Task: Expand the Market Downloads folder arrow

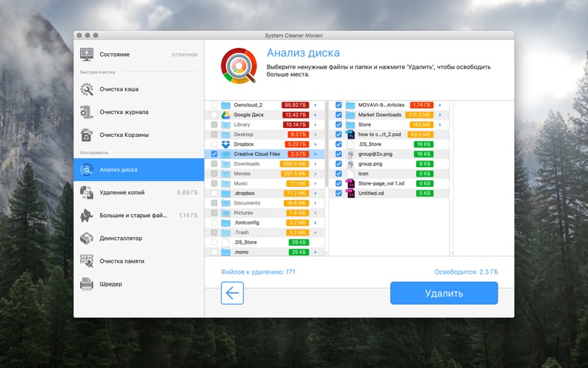Action: 440,115
